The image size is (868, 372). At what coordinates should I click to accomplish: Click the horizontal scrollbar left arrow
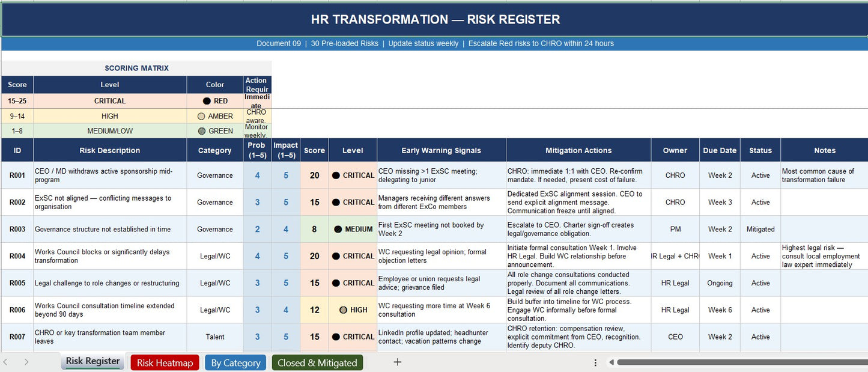point(612,362)
